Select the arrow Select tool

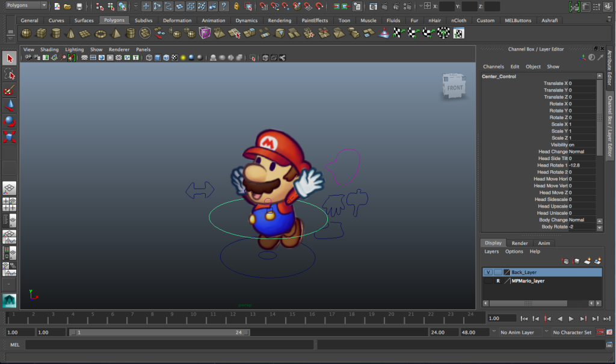pyautogui.click(x=10, y=58)
